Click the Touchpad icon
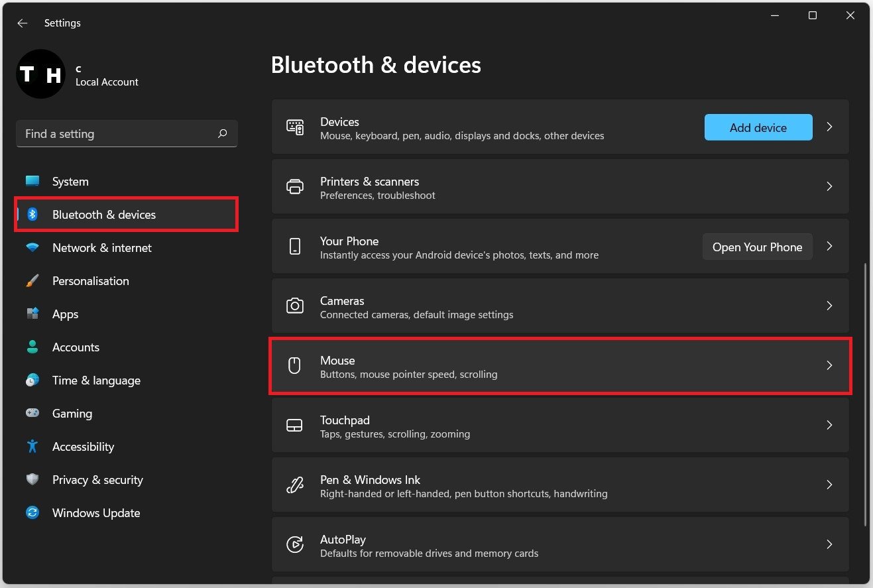This screenshot has height=588, width=873. coord(294,425)
